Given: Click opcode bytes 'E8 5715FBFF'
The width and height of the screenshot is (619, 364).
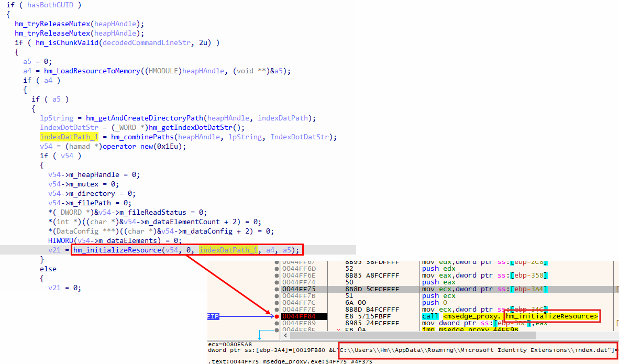Looking at the screenshot, I should [x=368, y=317].
